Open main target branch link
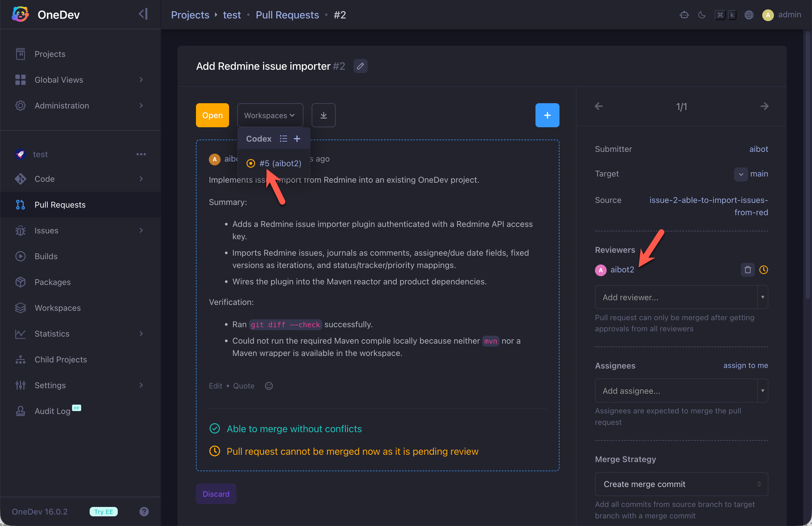Viewport: 812px width, 526px height. pyautogui.click(x=759, y=174)
